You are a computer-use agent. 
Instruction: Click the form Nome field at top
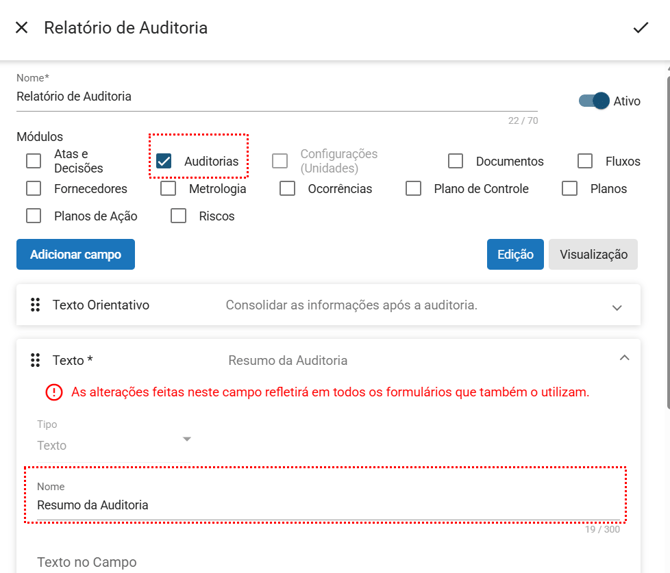(276, 97)
